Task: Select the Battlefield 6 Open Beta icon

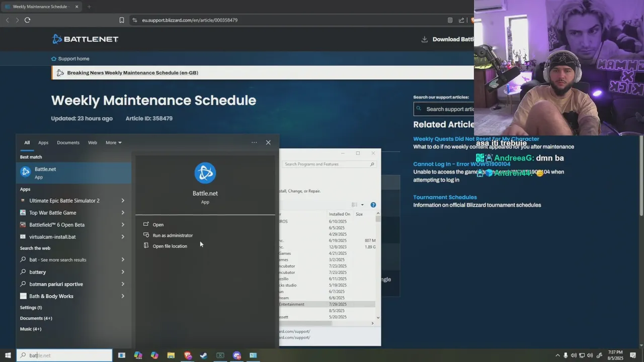Action: coord(23,225)
